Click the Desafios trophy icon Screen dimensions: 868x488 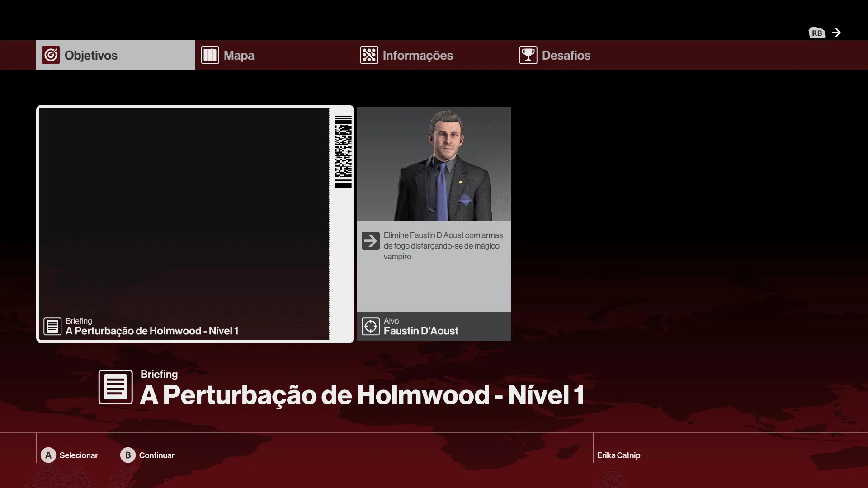tap(528, 55)
